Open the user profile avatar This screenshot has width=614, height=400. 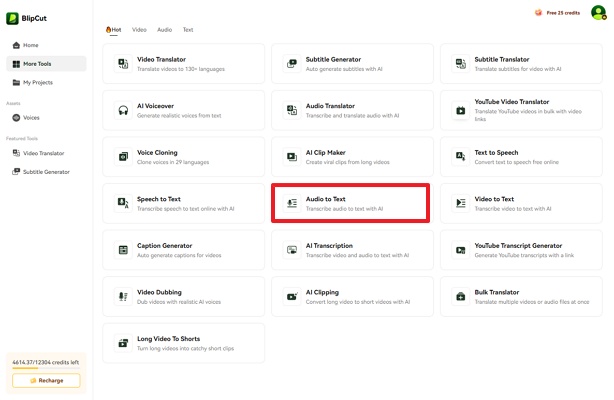click(598, 13)
